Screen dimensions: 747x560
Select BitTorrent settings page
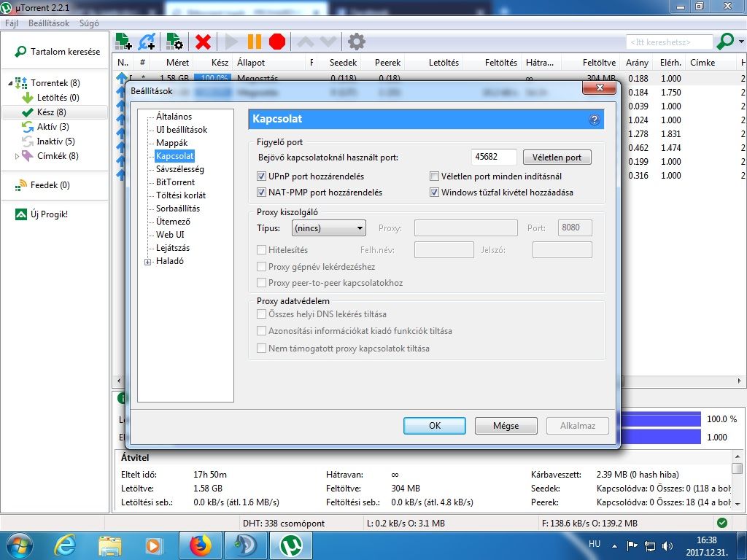pyautogui.click(x=175, y=182)
